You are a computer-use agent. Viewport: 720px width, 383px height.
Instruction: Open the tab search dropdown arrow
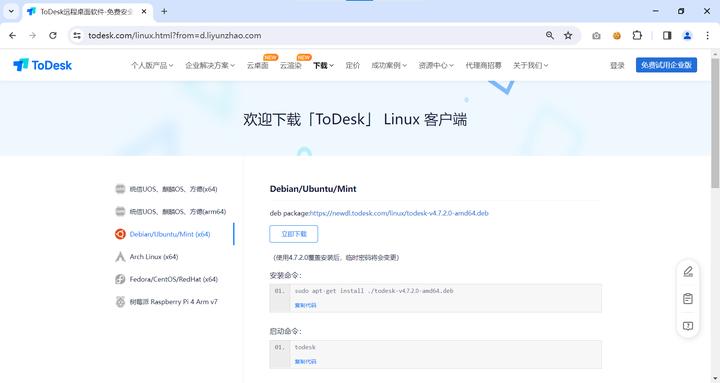(11, 11)
